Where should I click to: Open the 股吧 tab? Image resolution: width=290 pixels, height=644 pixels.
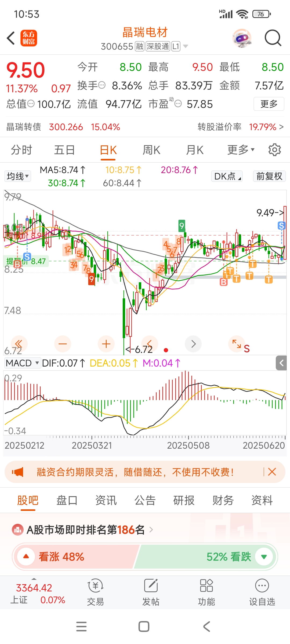[28, 500]
